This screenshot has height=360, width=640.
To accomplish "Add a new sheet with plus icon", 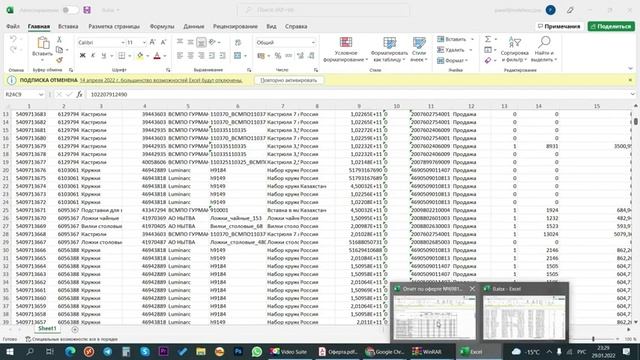I will coord(75,329).
